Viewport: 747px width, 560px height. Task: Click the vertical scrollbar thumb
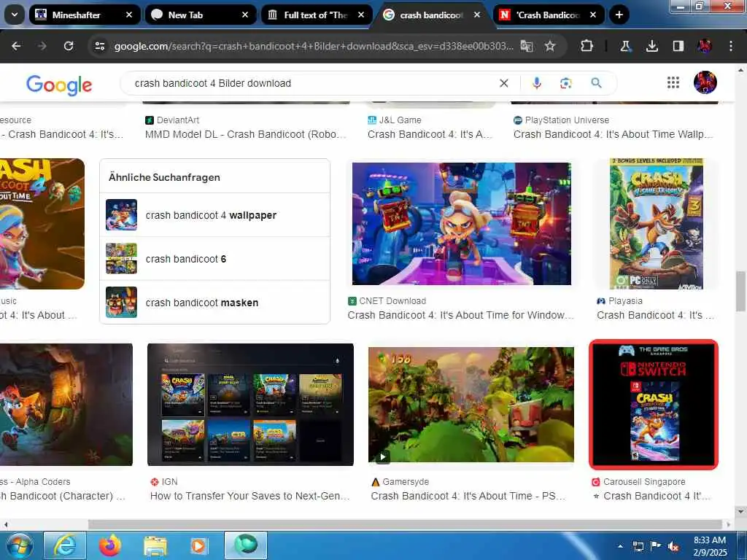tap(740, 291)
